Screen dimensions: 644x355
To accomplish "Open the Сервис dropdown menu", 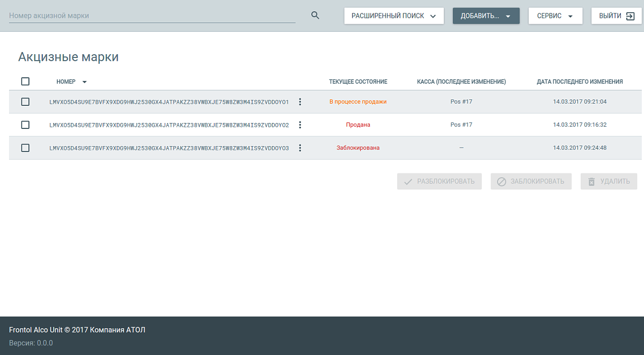I will pyautogui.click(x=555, y=16).
